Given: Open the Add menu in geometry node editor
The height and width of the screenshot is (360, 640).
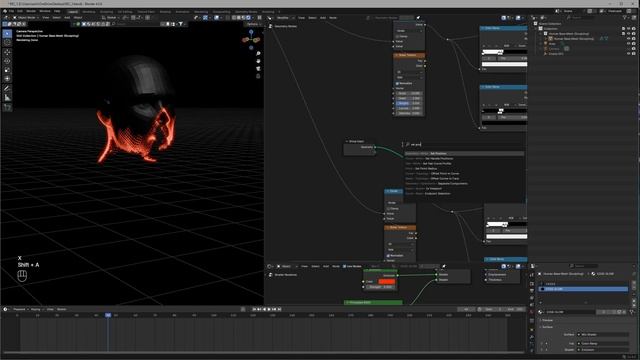Looking at the screenshot, I should 323,18.
